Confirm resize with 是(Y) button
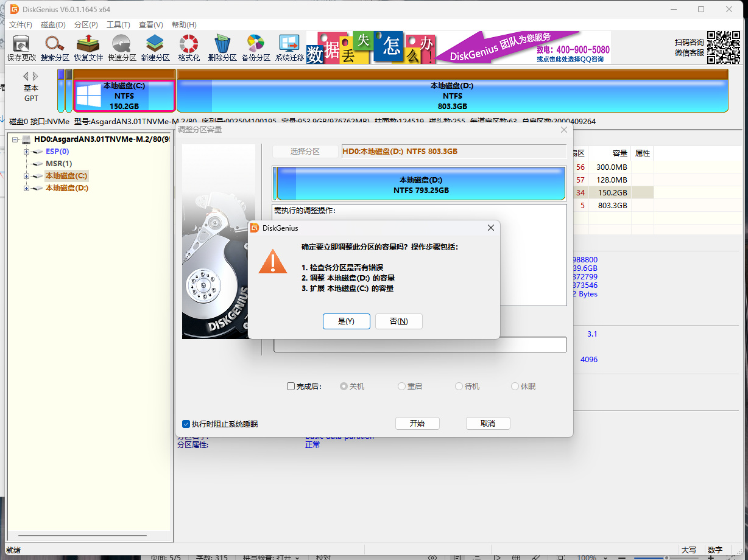 [x=346, y=321]
